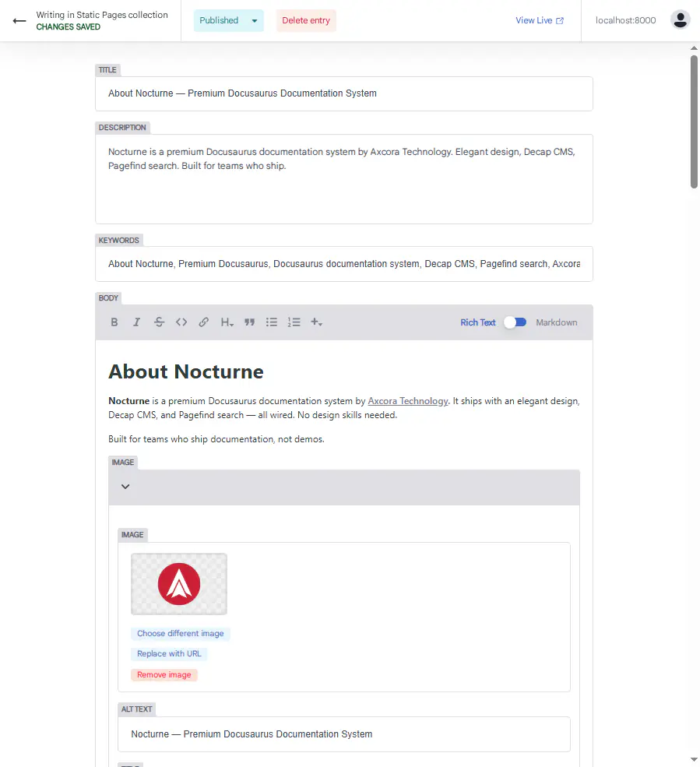The height and width of the screenshot is (767, 700).
Task: Click 'Writing in Static Pages collection' text
Action: (102, 15)
